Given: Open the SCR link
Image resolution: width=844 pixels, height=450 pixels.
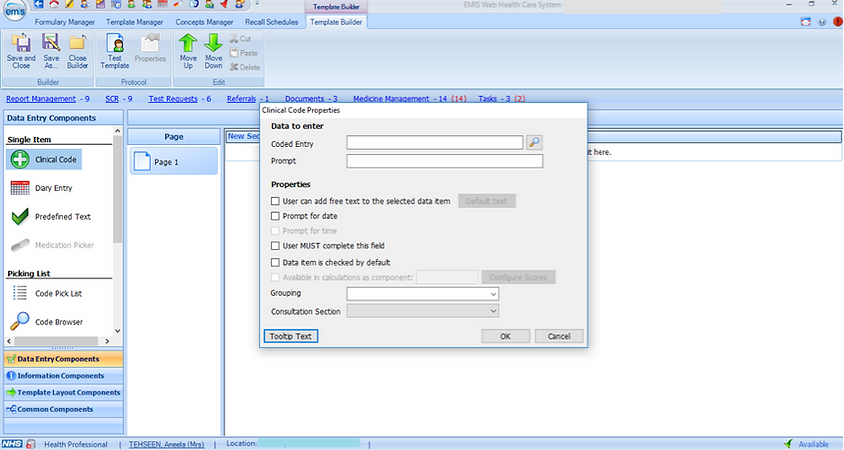Looking at the screenshot, I should [x=112, y=99].
